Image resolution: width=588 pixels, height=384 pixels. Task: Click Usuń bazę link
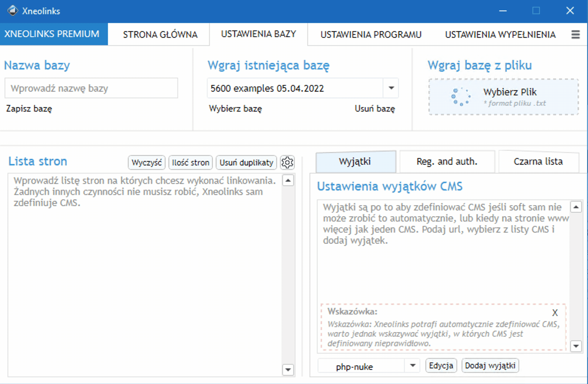375,109
